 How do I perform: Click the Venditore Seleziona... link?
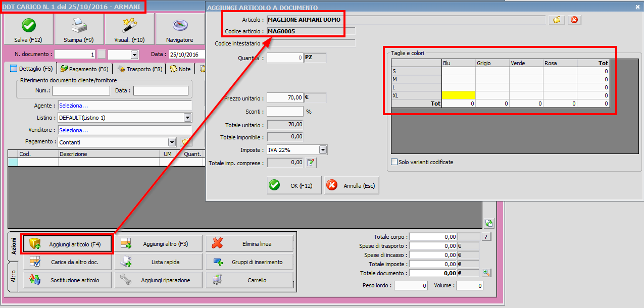(74, 130)
